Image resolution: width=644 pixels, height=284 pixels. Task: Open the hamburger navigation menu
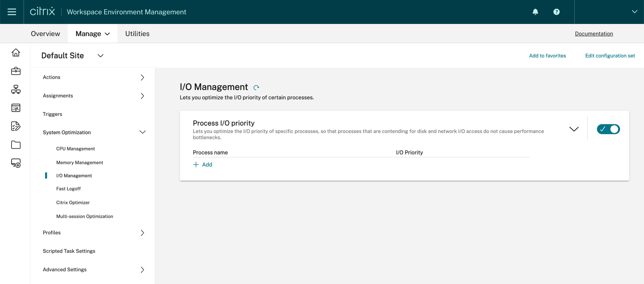click(x=12, y=12)
